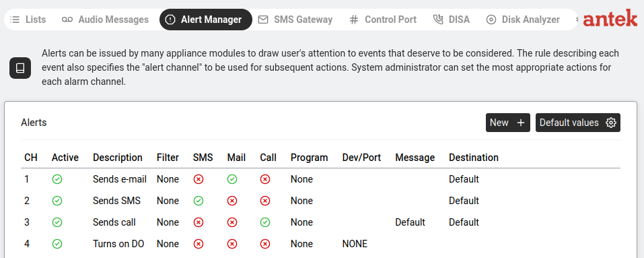Click Default destination in Sends call row
644x258 pixels.
pos(464,222)
